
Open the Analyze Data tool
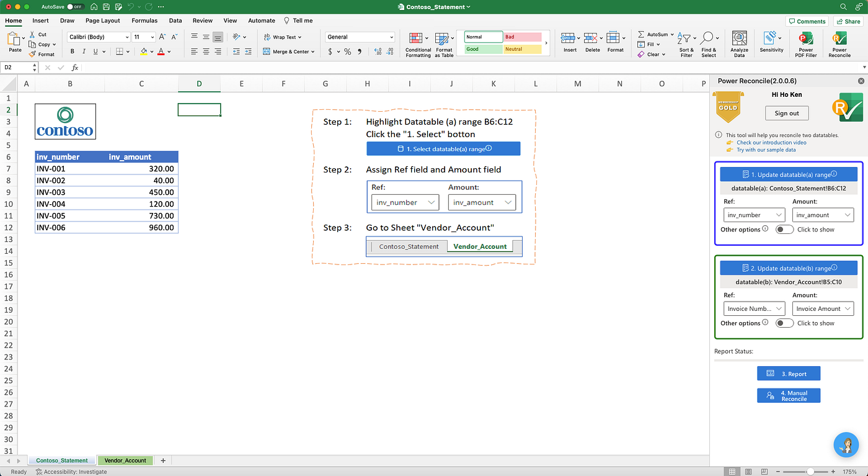739,45
